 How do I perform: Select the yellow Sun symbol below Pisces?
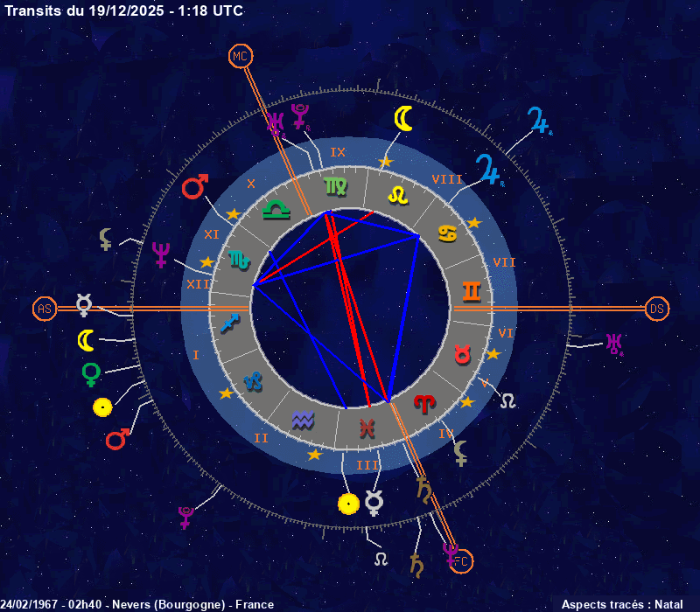pyautogui.click(x=348, y=504)
